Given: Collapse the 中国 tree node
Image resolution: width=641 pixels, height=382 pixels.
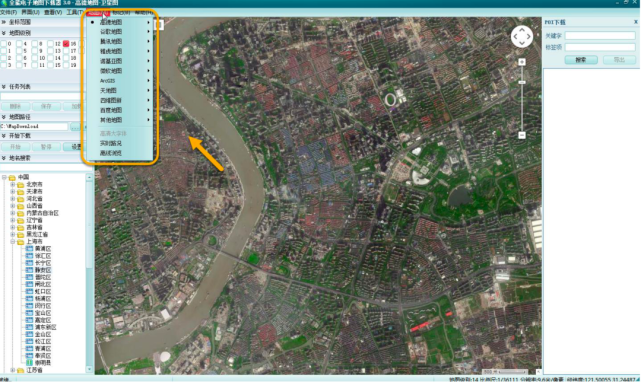Looking at the screenshot, I should [x=4, y=177].
